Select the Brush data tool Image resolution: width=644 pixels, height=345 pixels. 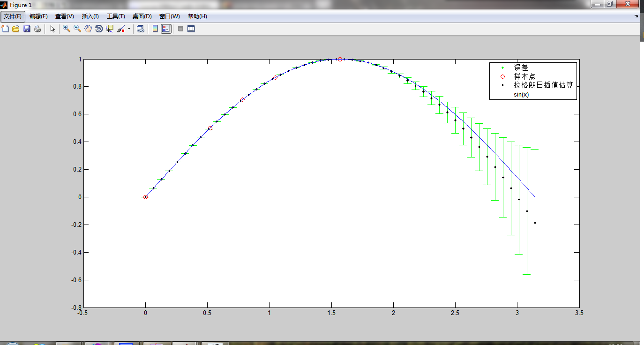pos(121,29)
